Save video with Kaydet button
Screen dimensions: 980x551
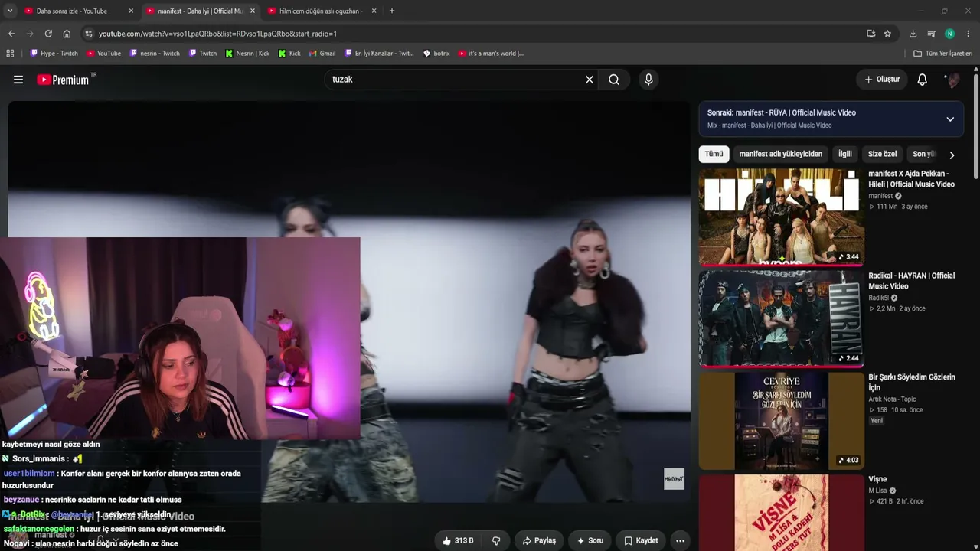(641, 540)
